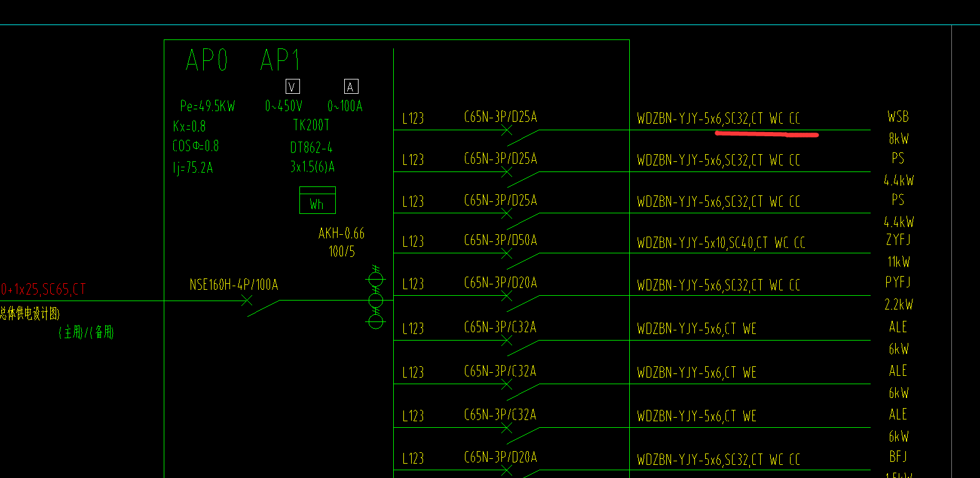This screenshot has width=980, height=478.
Task: Click the BFJ load label
Action: 898,457
